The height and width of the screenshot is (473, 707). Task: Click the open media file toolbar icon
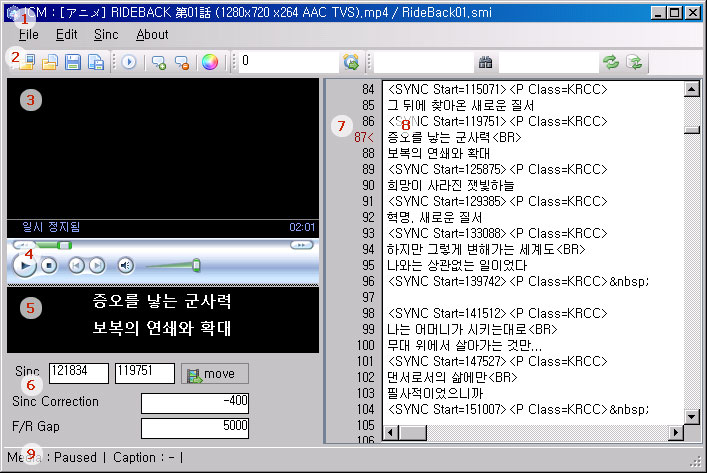point(27,62)
